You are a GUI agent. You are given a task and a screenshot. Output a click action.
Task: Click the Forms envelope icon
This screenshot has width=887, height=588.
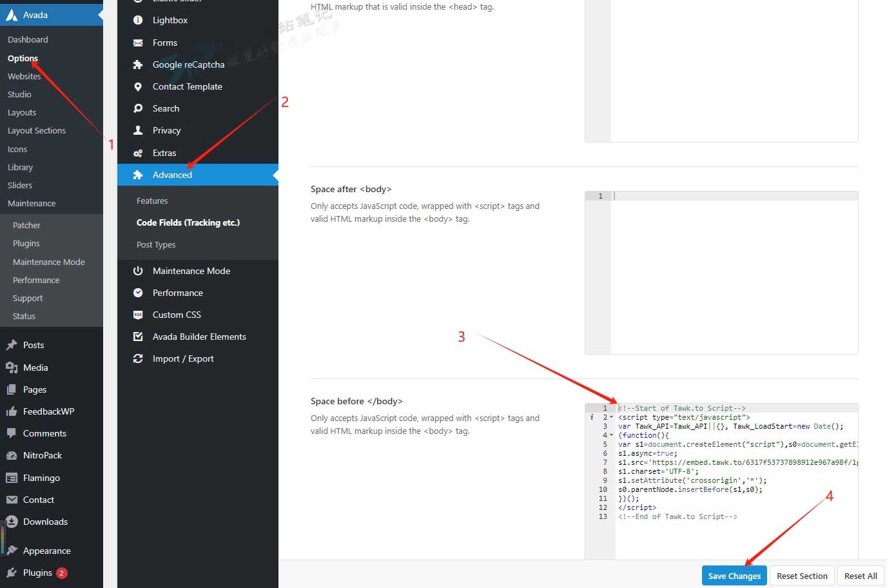point(138,43)
